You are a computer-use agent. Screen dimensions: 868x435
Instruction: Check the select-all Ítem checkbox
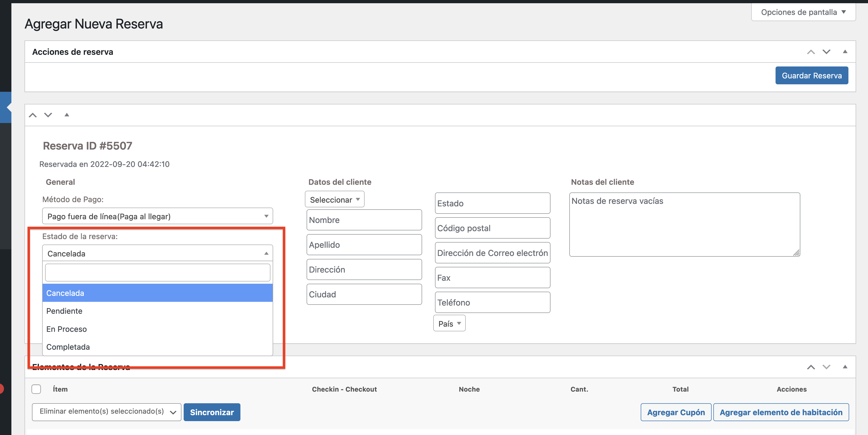point(36,389)
